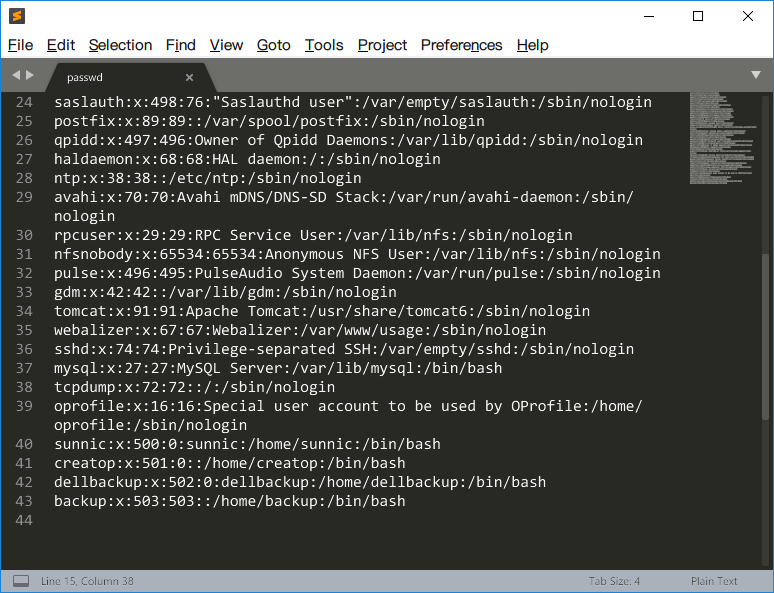Viewport: 774px width, 593px height.
Task: Minimize the Sublime Text window
Action: (649, 16)
